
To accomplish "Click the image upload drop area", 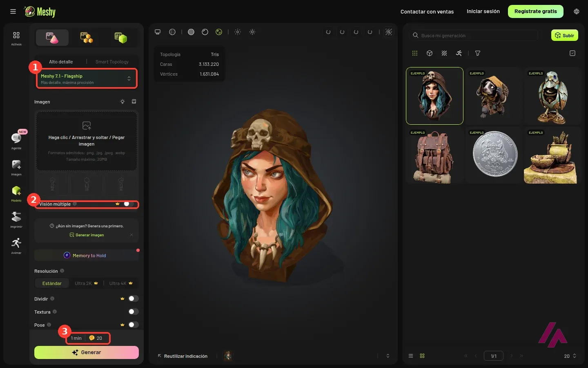I will (x=87, y=141).
